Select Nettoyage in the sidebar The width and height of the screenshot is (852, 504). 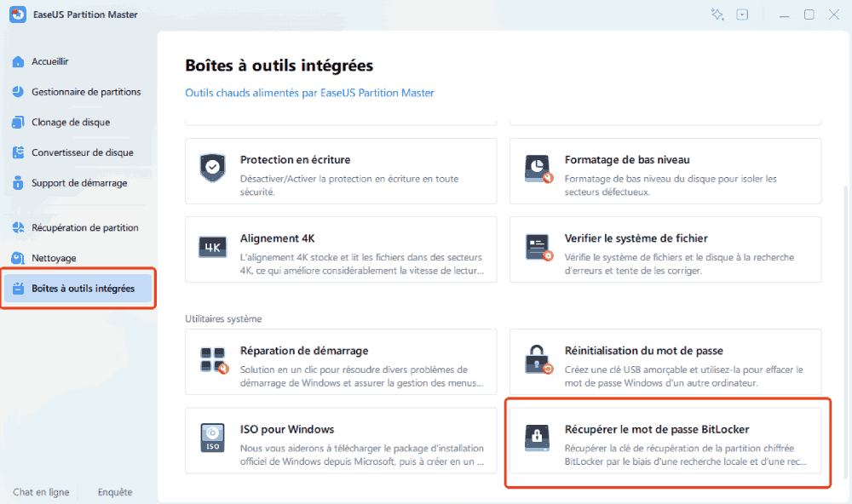click(x=54, y=258)
